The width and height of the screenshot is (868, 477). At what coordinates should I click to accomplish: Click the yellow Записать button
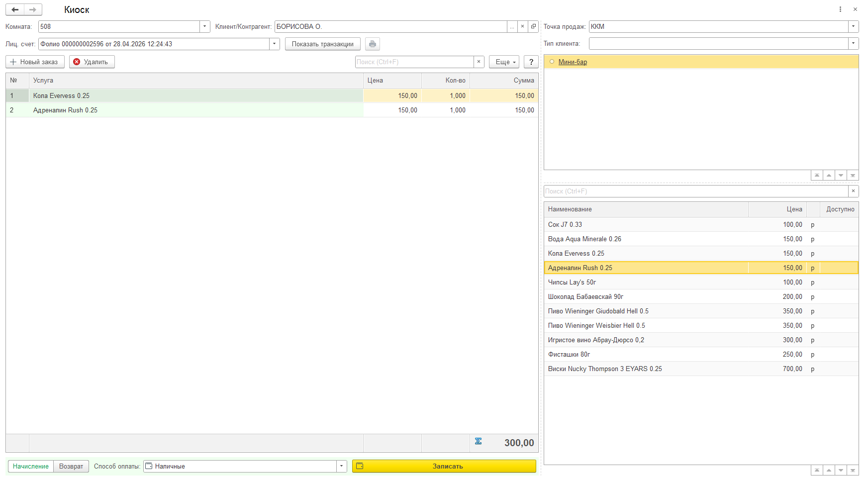coord(444,466)
